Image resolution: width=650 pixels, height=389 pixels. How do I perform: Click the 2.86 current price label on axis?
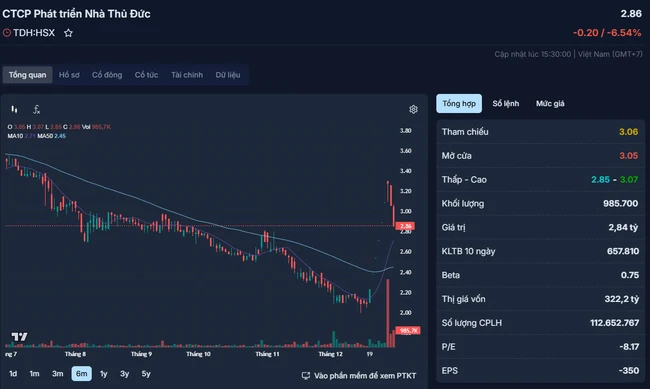point(405,226)
